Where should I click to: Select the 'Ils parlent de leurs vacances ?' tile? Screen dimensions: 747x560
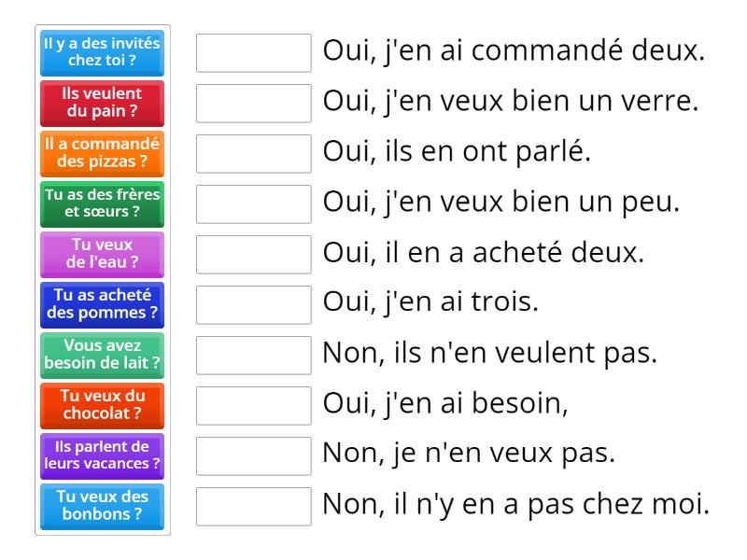click(102, 455)
